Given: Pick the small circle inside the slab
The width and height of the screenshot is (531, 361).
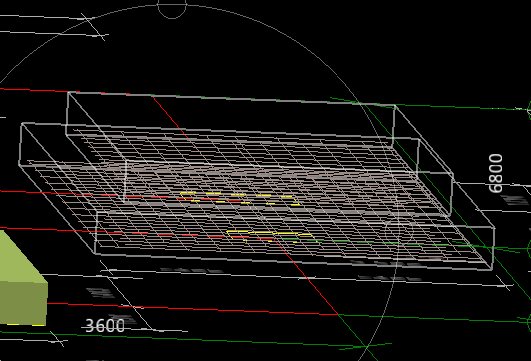Looking at the screenshot, I should (x=399, y=232).
